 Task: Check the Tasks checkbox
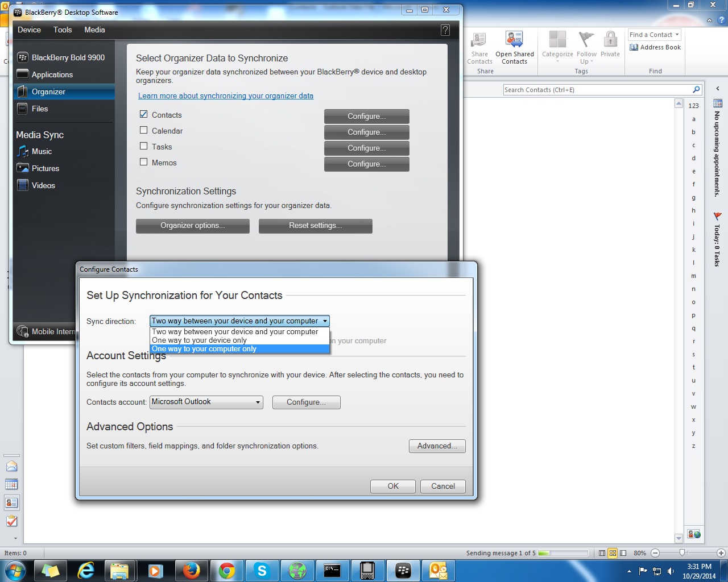[143, 146]
